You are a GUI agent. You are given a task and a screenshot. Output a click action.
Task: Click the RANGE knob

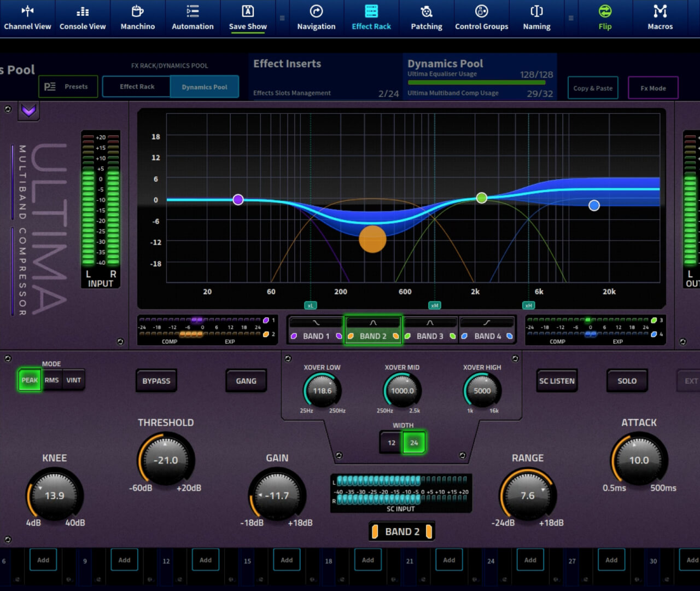pos(528,496)
